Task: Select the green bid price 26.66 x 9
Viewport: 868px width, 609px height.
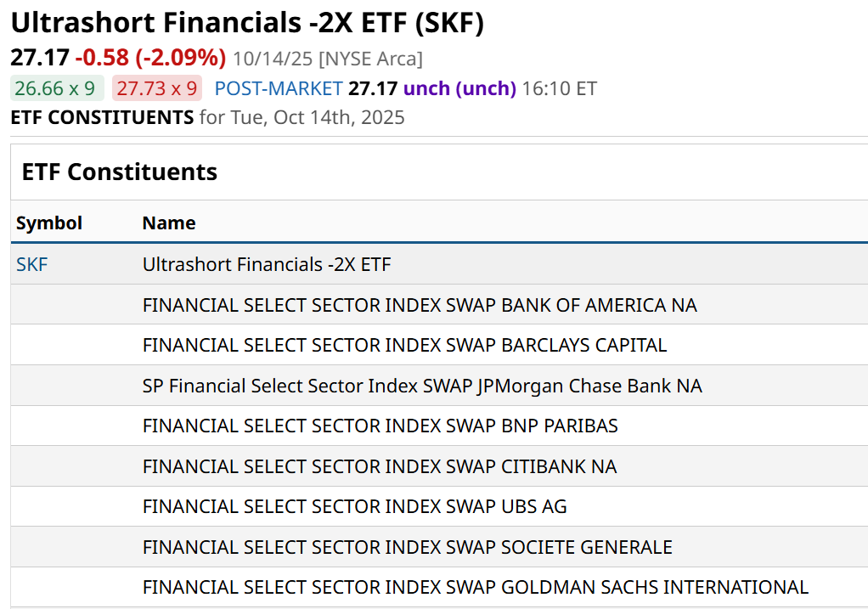Action: 58,88
